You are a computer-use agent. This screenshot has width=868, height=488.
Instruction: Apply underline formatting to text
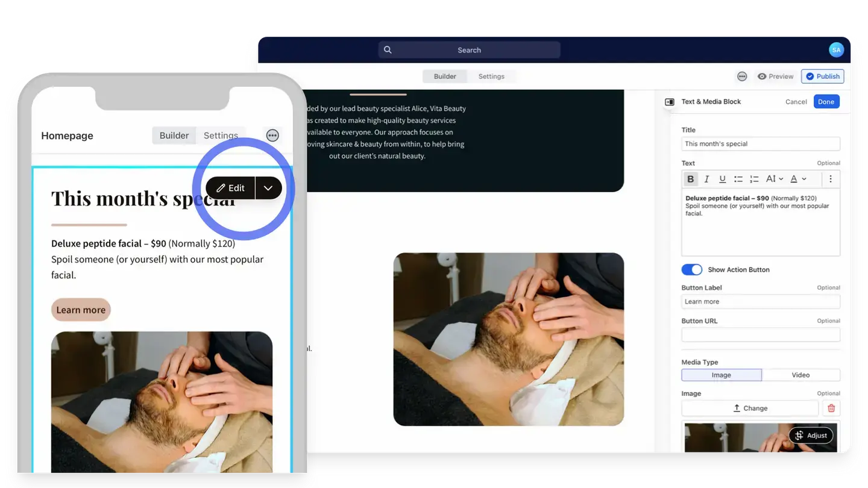(722, 179)
